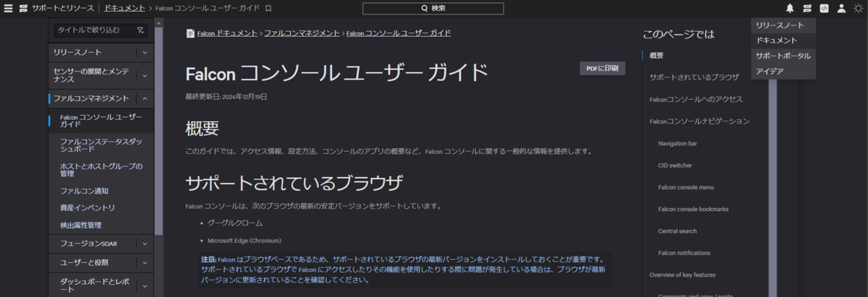This screenshot has height=297, width=868.
Task: Click the search magnifier icon
Action: tap(425, 9)
